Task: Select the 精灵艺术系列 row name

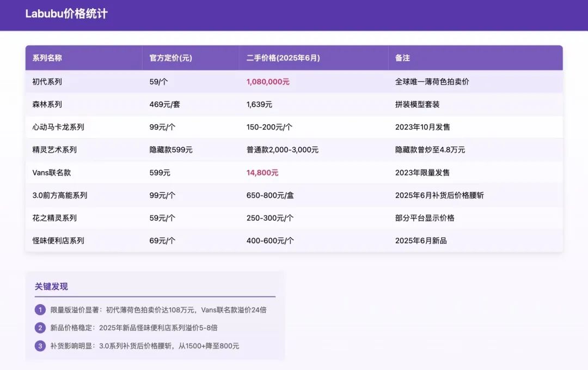Action: pos(54,150)
